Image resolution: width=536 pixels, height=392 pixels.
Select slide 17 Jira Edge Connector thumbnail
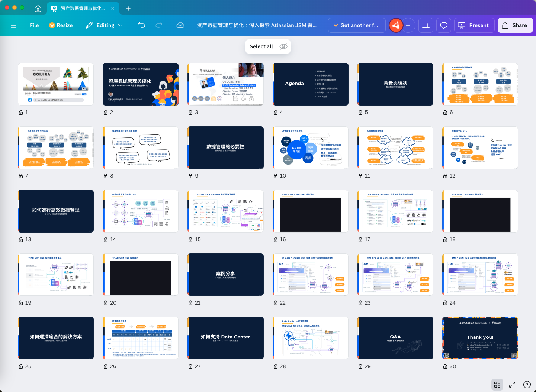pyautogui.click(x=395, y=211)
